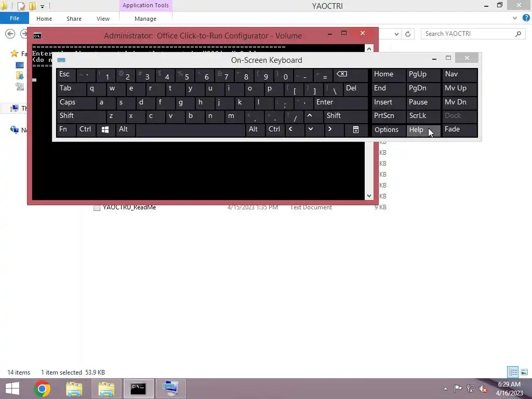Tap the down arrow key on keyboard

[x=311, y=130]
